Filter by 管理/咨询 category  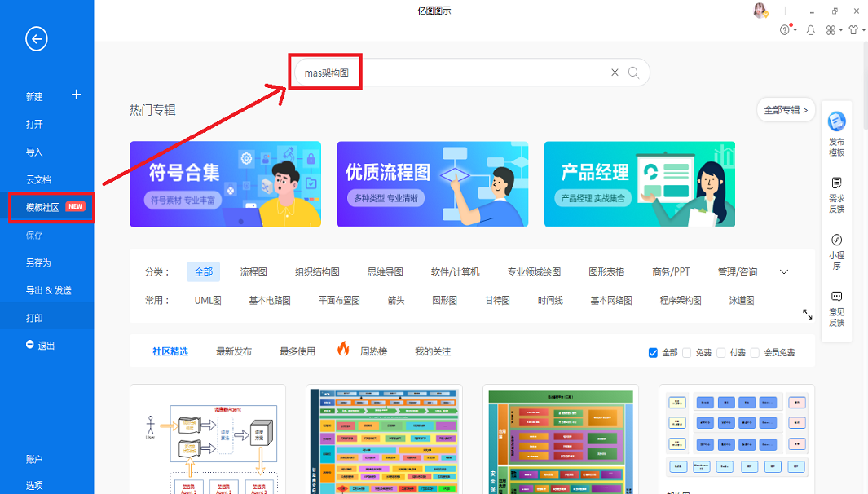(738, 272)
